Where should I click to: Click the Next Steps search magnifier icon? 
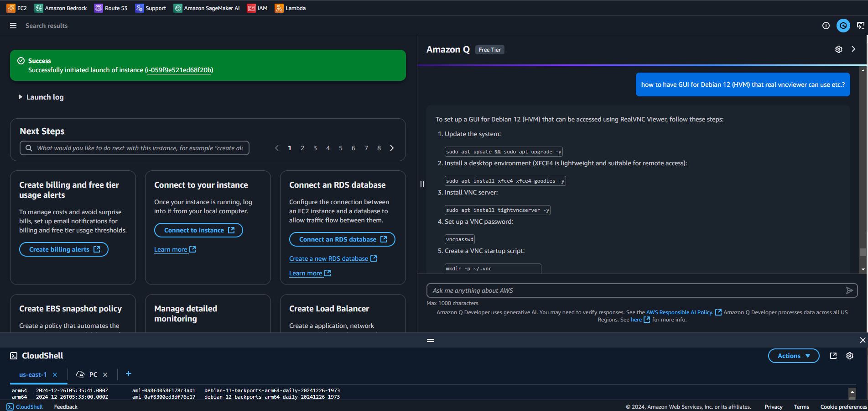29,148
